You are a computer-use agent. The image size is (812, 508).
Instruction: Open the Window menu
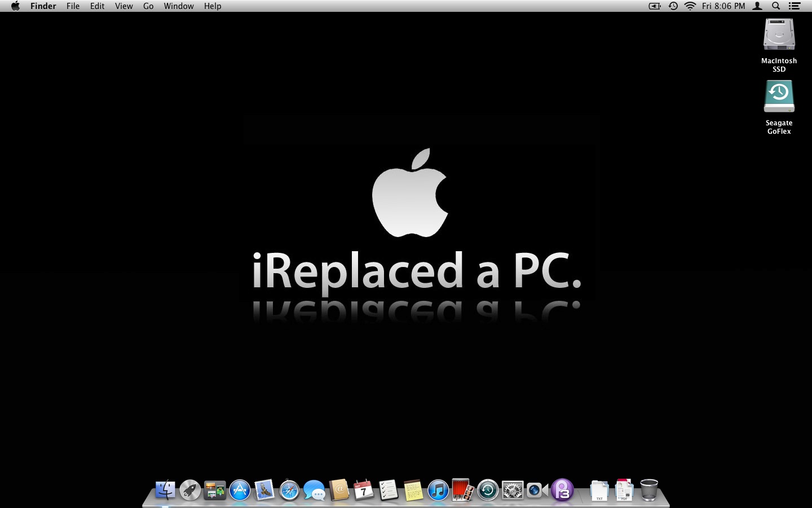tap(179, 6)
